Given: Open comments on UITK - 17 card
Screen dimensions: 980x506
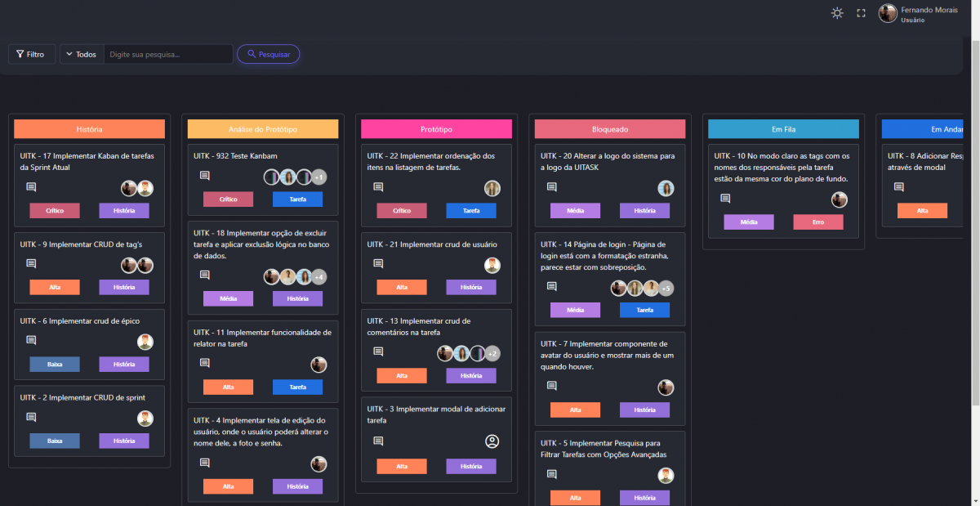Looking at the screenshot, I should pyautogui.click(x=31, y=187).
